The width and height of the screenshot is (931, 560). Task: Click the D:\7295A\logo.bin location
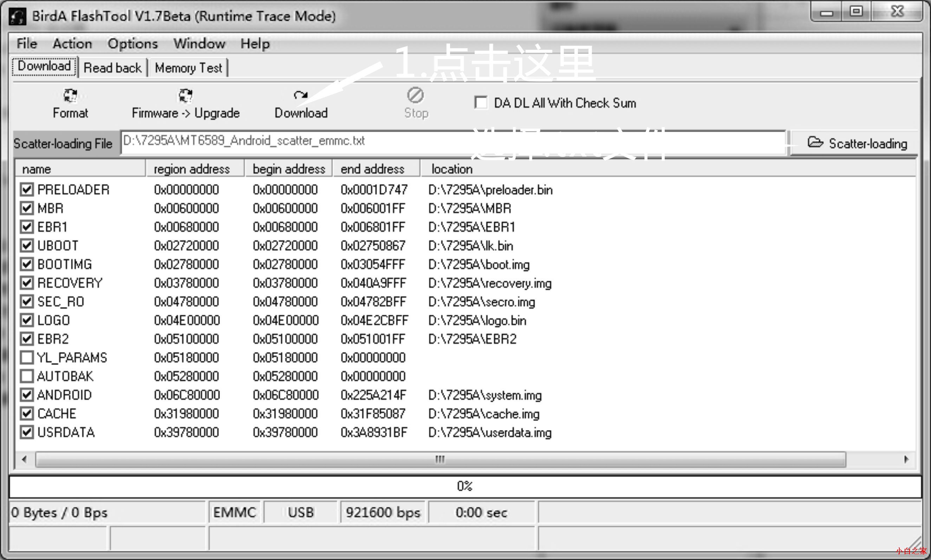(477, 321)
